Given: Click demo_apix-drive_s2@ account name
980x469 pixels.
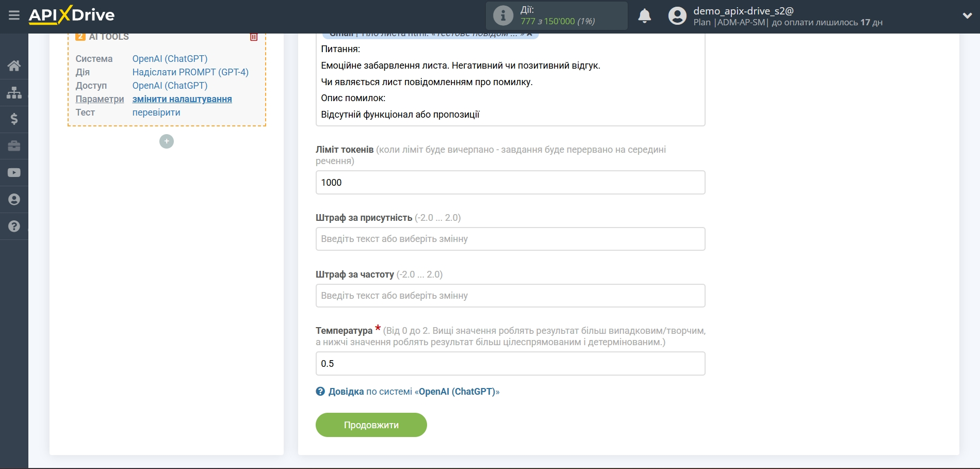Looking at the screenshot, I should pyautogui.click(x=743, y=11).
